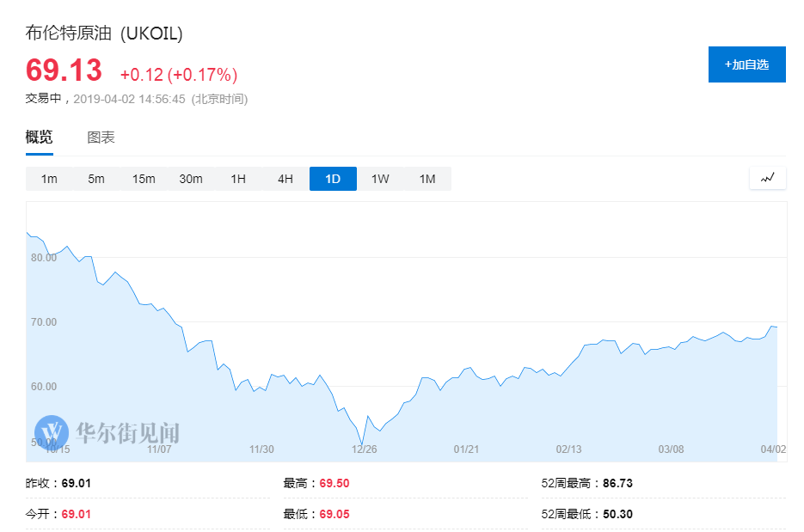804x532 pixels.
Task: Click the chart type line icon button
Action: (767, 178)
